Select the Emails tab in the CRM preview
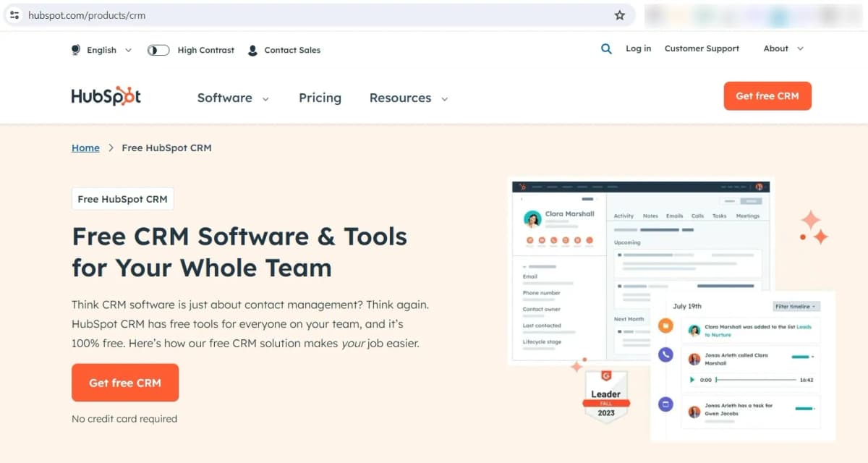 coord(674,216)
